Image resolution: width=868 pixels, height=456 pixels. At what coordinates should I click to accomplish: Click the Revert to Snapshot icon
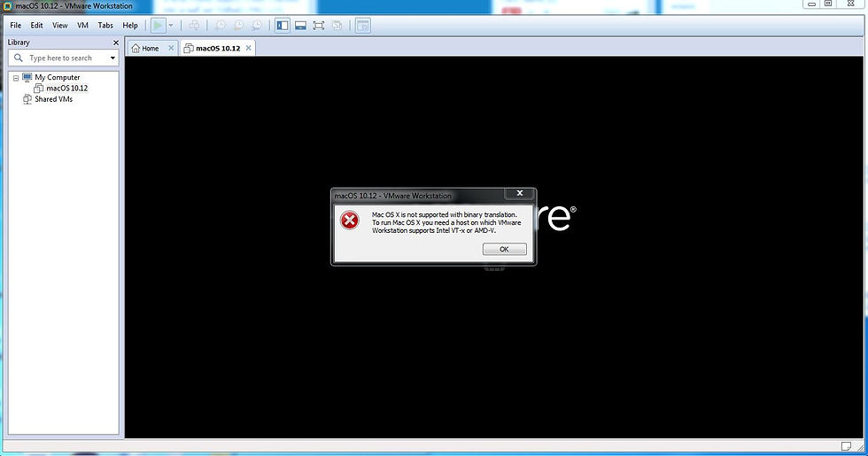pos(238,26)
